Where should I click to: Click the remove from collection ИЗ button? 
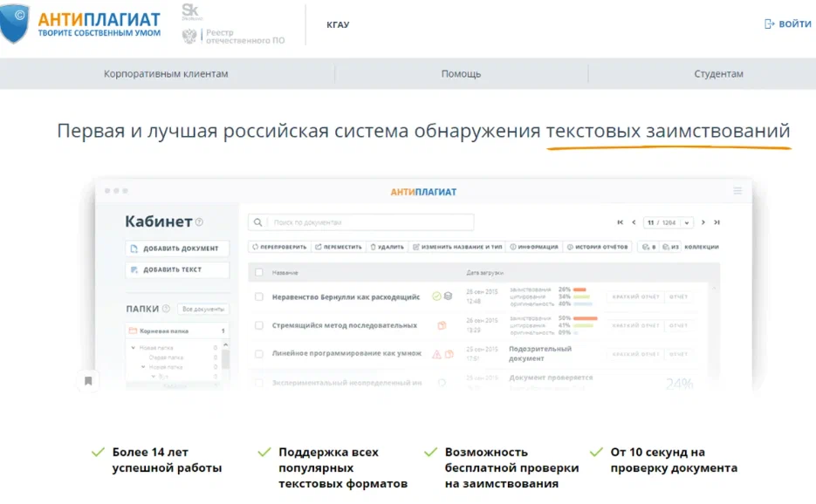671,247
